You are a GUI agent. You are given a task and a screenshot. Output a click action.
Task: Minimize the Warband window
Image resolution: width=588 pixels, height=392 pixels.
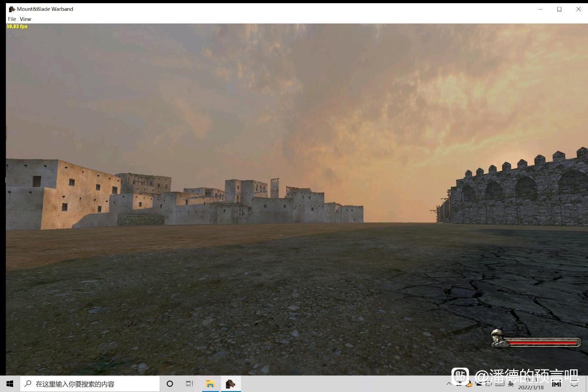pos(540,9)
